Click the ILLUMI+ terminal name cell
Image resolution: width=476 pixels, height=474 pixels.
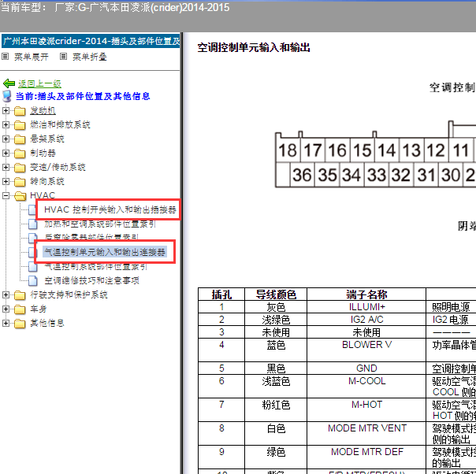click(366, 307)
